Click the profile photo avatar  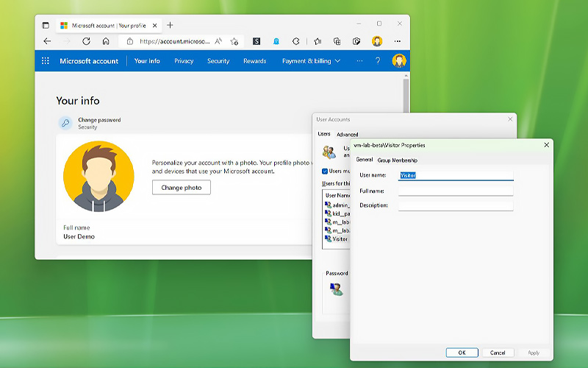click(x=98, y=177)
